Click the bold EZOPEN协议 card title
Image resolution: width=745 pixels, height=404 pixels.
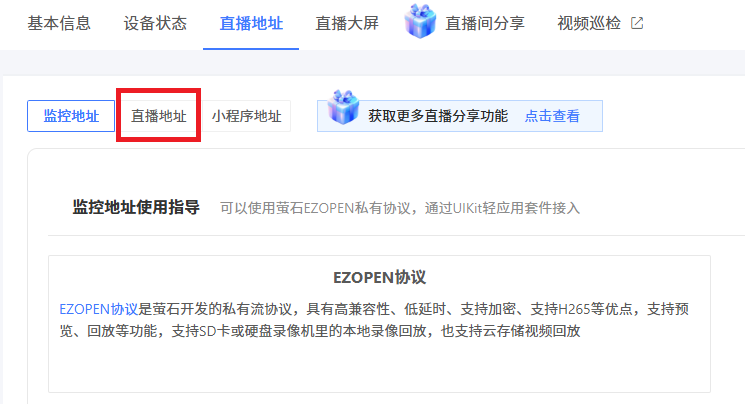[379, 278]
